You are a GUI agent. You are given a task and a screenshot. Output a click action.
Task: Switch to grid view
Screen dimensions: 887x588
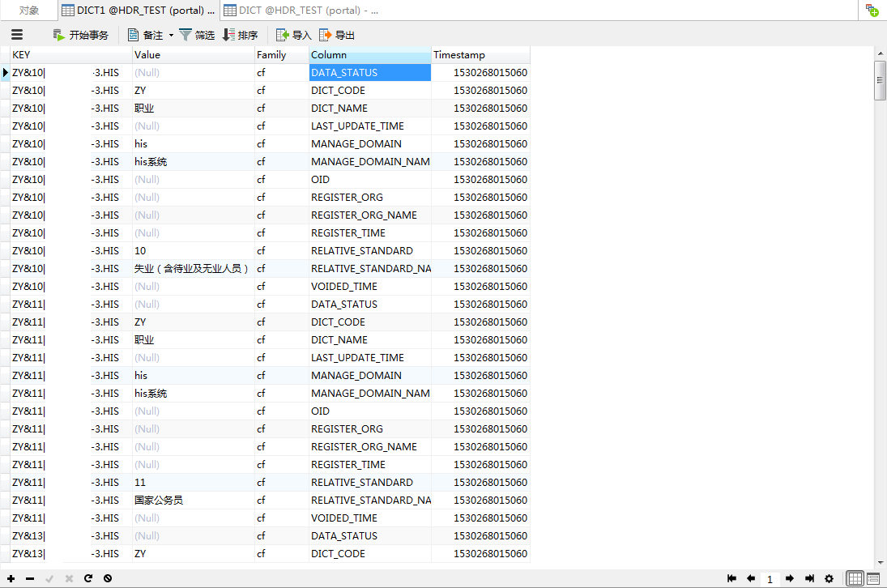point(855,578)
